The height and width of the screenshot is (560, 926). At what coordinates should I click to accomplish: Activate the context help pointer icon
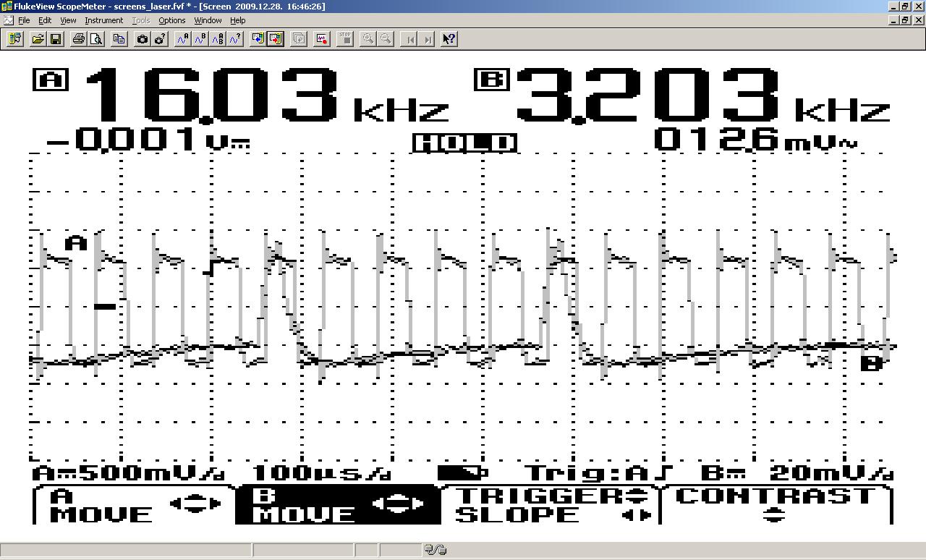(449, 39)
